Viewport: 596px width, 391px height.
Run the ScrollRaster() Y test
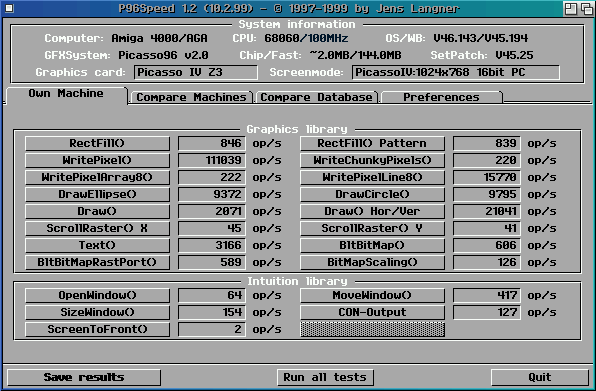tap(372, 228)
